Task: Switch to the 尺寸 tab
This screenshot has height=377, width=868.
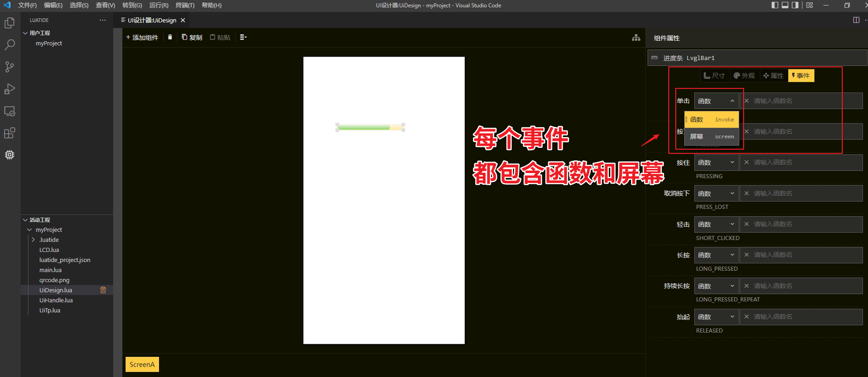Action: point(714,76)
